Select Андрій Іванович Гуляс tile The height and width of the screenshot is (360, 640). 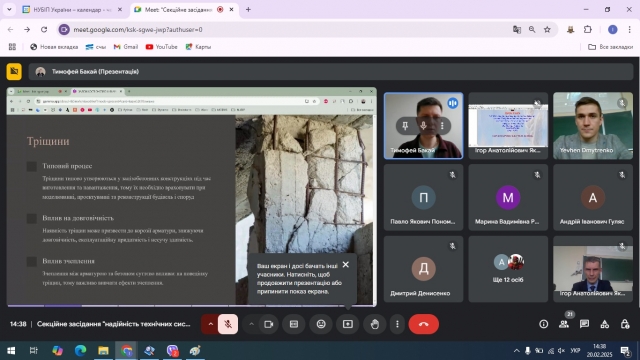pyautogui.click(x=593, y=197)
